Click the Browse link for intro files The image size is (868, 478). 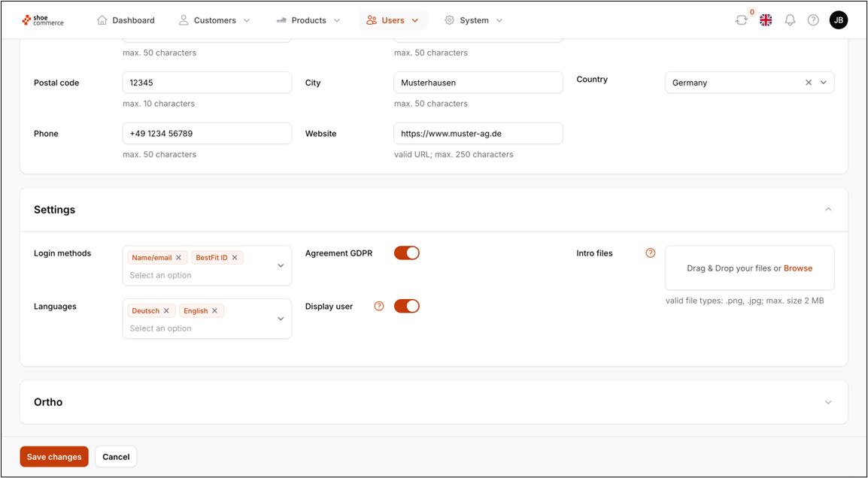point(798,268)
